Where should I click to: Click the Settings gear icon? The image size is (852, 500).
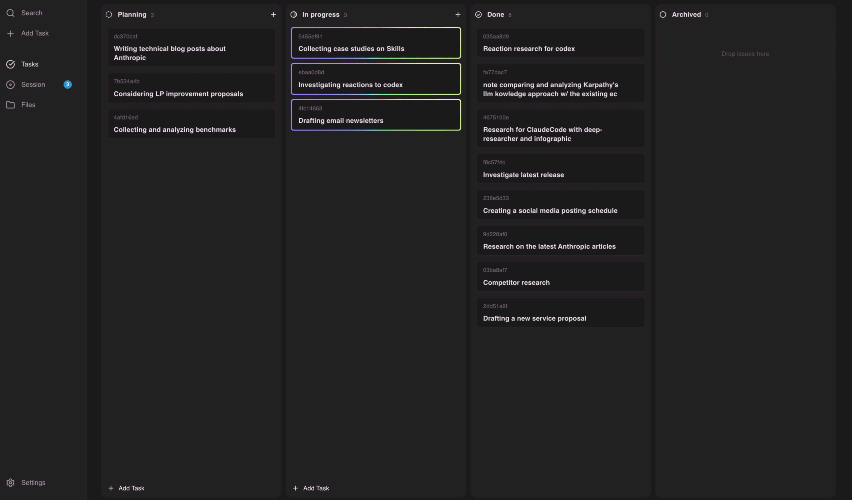[10, 483]
